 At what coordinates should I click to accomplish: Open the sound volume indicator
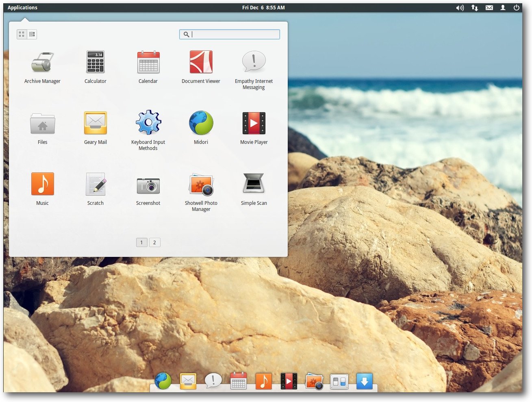pos(460,8)
